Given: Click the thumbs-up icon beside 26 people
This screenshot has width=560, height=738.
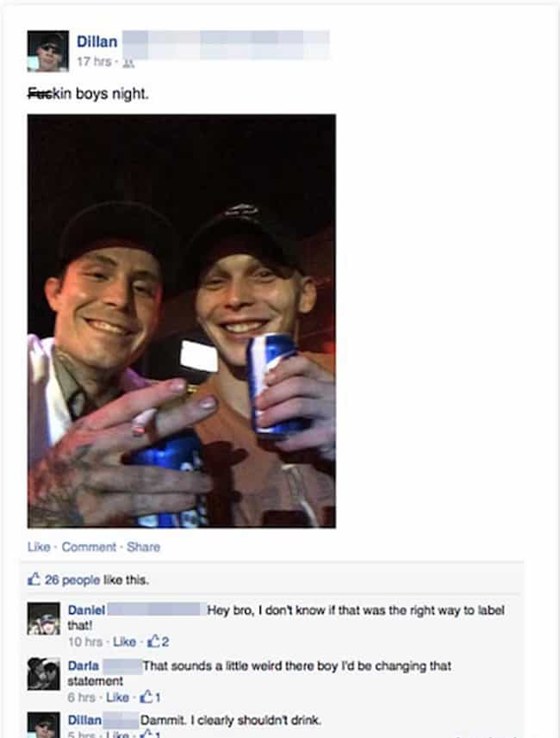Looking at the screenshot, I should (x=34, y=579).
